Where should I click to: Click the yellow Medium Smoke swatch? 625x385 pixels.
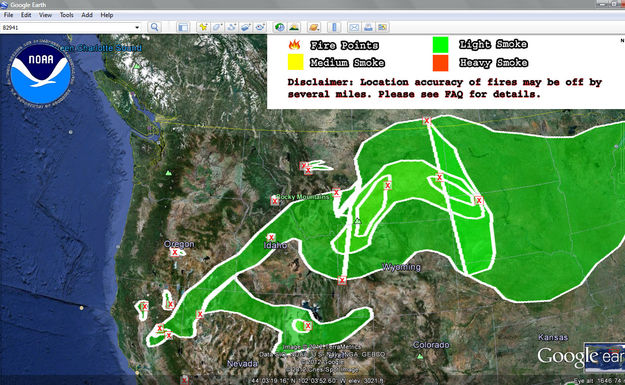pyautogui.click(x=295, y=62)
